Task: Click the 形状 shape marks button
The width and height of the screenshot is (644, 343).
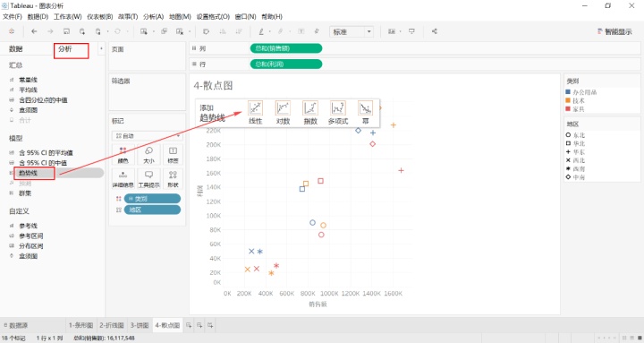Action: pyautogui.click(x=173, y=179)
